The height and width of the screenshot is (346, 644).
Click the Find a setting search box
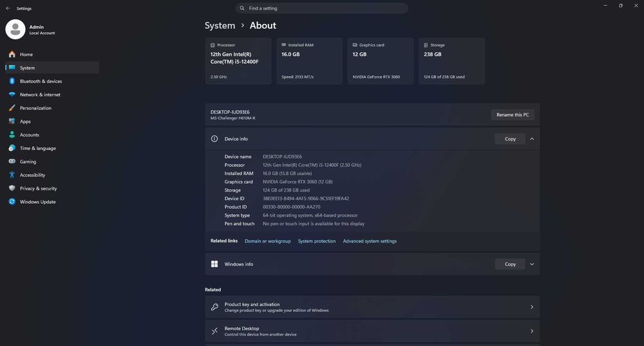tap(322, 8)
